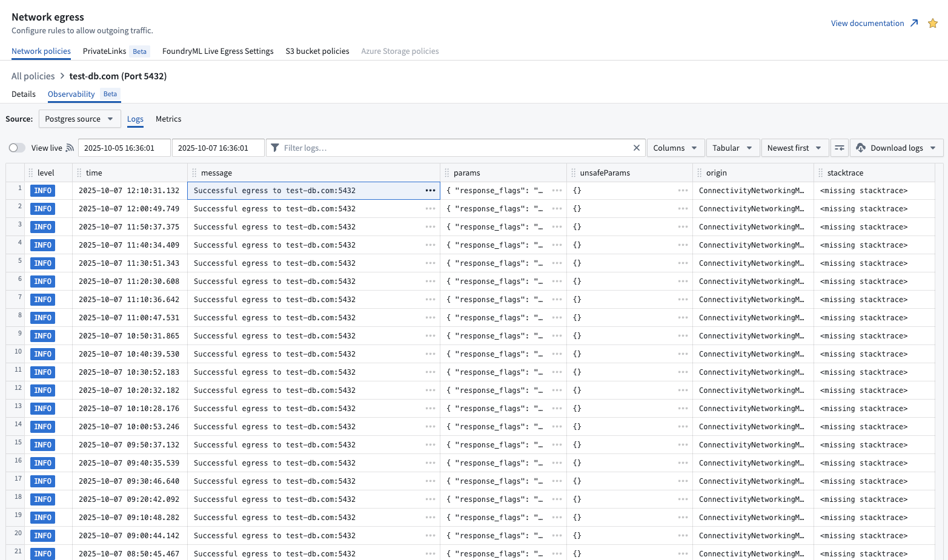
Task: Clear the log filter using the X icon
Action: tap(637, 147)
